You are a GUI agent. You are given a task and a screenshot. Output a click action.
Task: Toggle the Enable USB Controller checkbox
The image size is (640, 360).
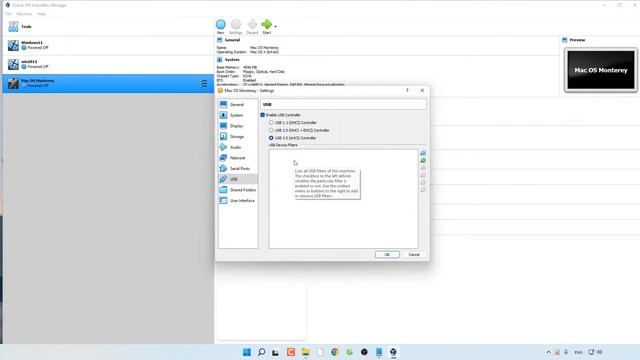[262, 115]
